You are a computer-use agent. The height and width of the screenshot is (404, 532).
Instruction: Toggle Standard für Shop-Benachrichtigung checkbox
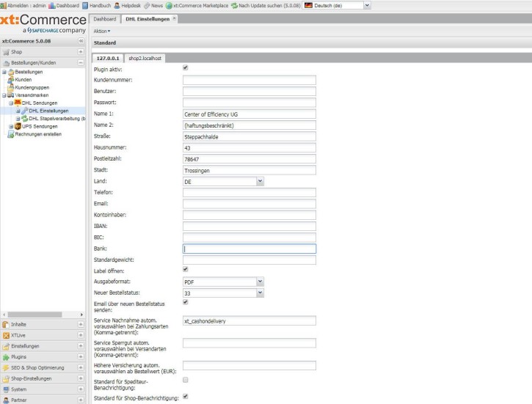point(185,396)
